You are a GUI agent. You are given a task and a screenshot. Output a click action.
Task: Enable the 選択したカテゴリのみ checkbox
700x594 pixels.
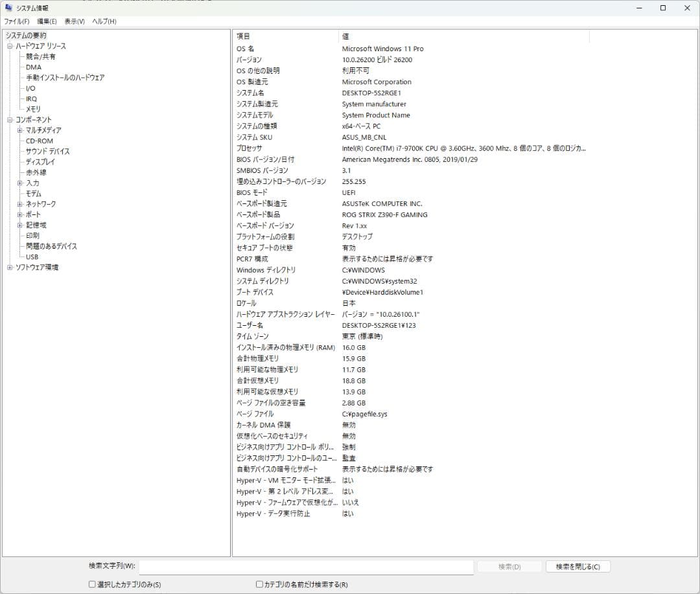pos(91,584)
